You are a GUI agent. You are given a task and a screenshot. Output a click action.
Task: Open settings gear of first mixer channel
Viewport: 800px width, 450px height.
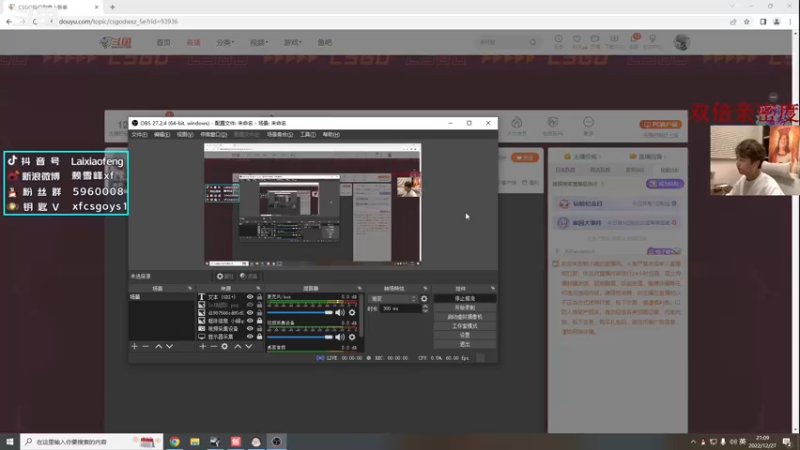pyautogui.click(x=352, y=312)
